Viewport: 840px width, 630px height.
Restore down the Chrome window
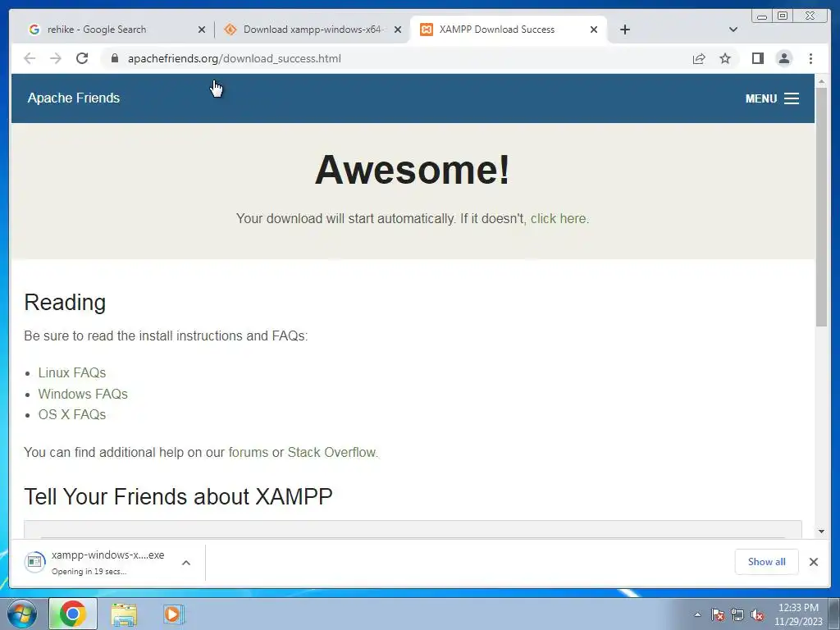tap(783, 16)
